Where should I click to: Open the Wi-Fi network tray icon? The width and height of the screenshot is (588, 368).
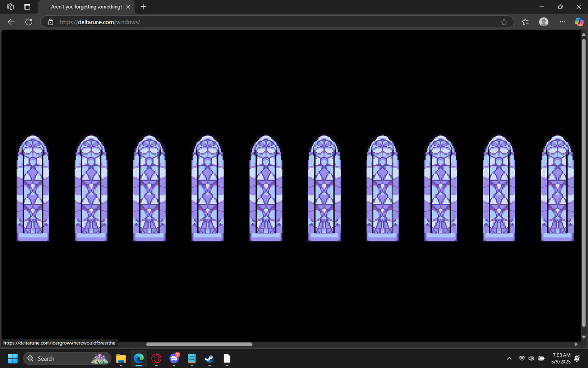pyautogui.click(x=522, y=359)
